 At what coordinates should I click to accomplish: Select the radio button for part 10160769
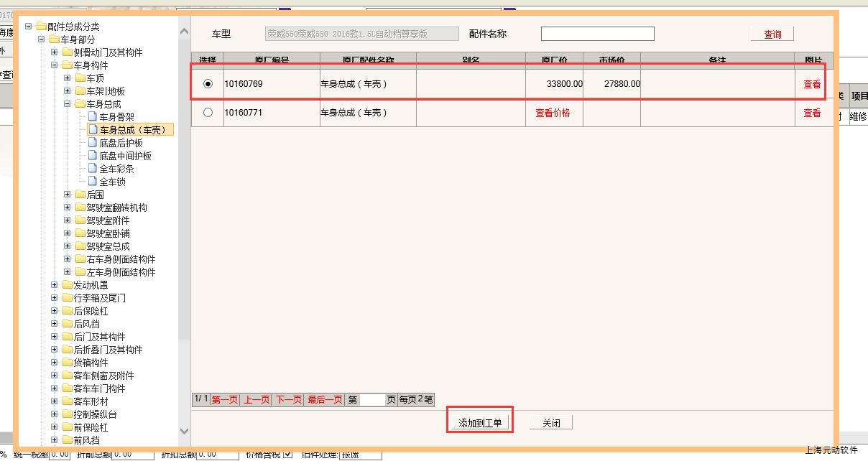point(208,84)
